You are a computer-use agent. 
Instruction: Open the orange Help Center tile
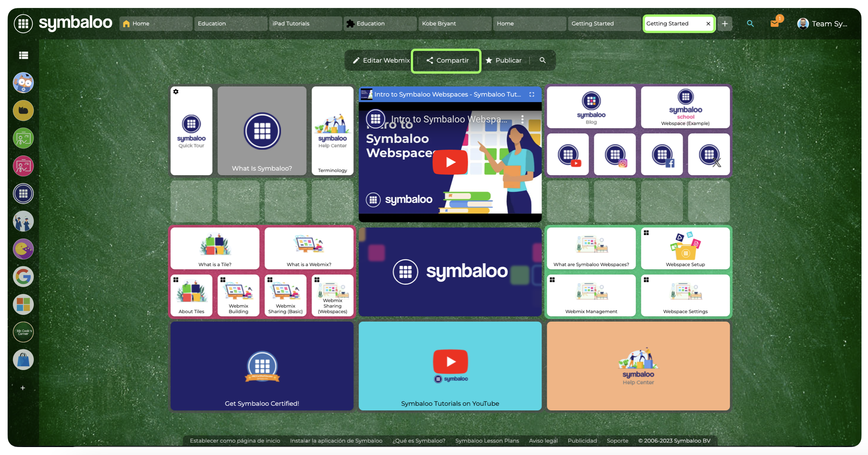638,366
